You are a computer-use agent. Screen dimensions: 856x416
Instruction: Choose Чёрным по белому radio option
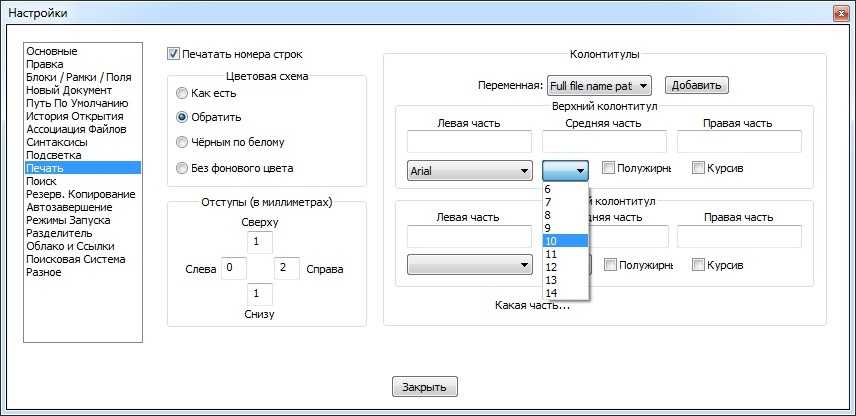click(x=181, y=142)
